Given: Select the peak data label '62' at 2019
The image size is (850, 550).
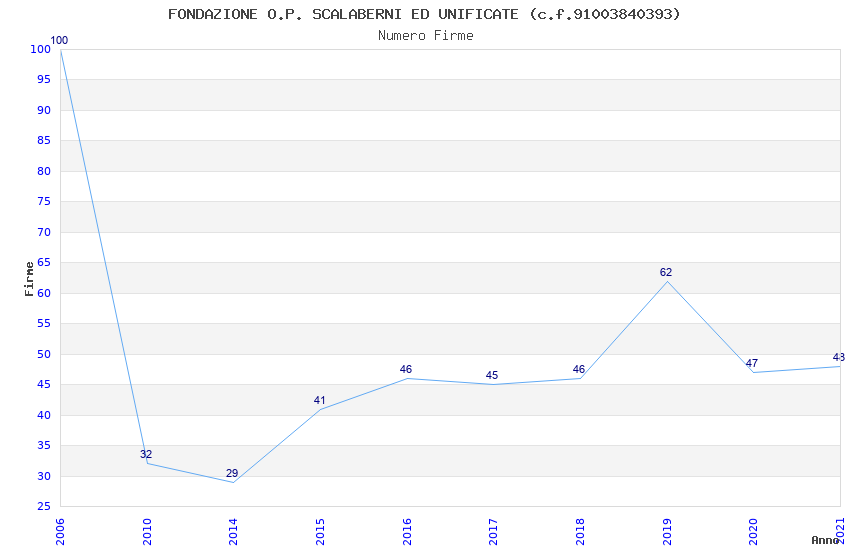Looking at the screenshot, I should click(666, 272).
